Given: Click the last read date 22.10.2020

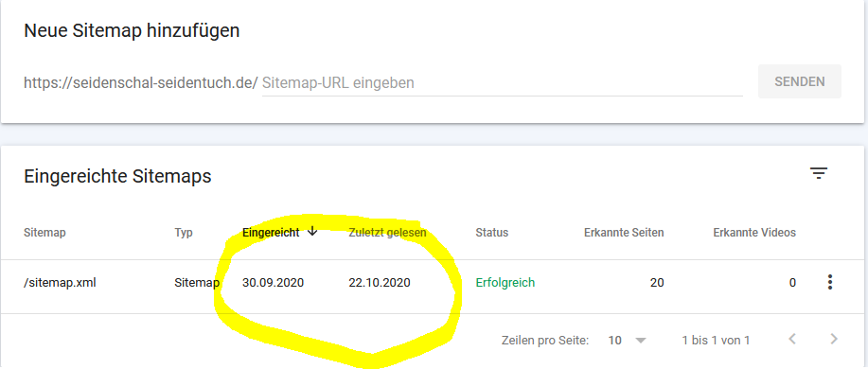Looking at the screenshot, I should tap(380, 283).
